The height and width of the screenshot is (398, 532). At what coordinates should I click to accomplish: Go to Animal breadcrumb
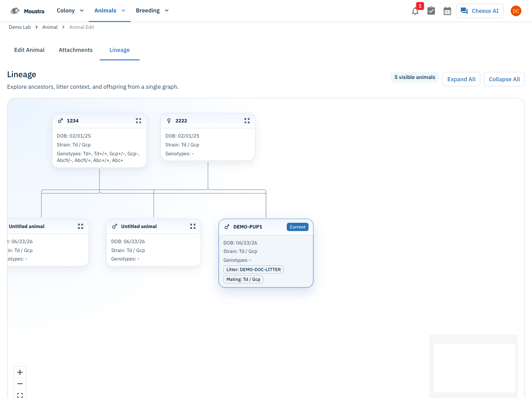50,27
